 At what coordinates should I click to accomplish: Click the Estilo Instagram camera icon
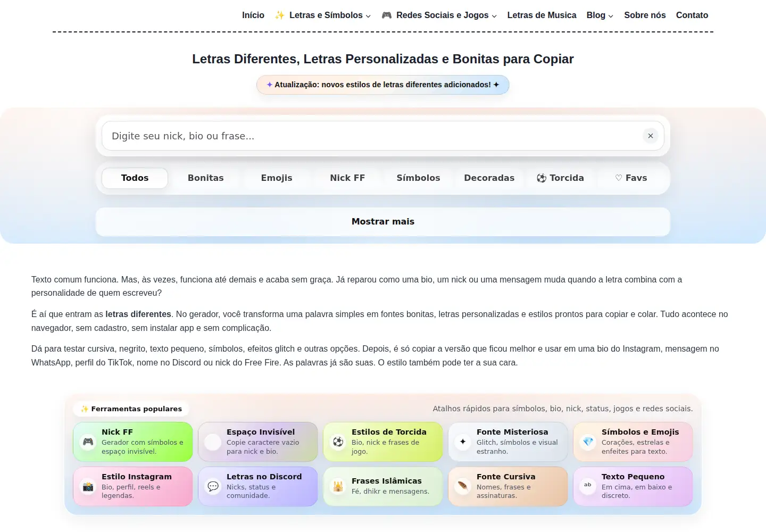[88, 486]
